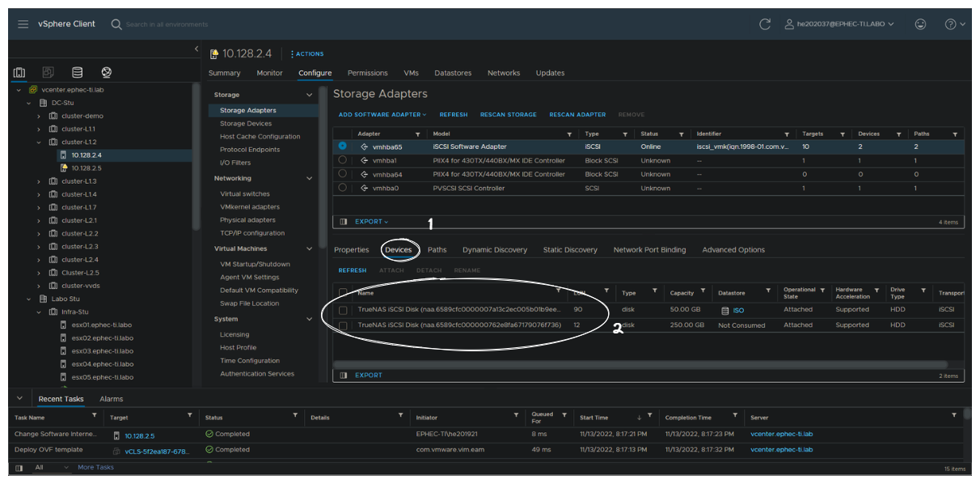Open the Paths tab for adapter

[x=437, y=250]
